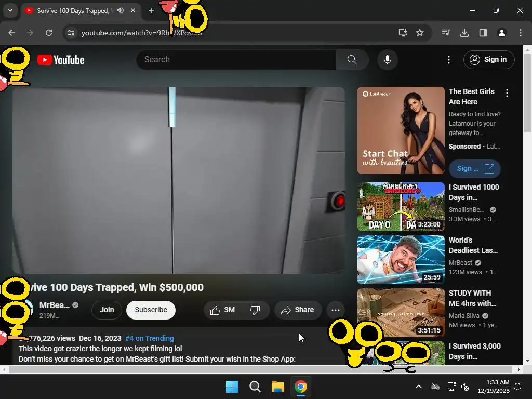
Task: Go back to previous page
Action: coord(11,33)
